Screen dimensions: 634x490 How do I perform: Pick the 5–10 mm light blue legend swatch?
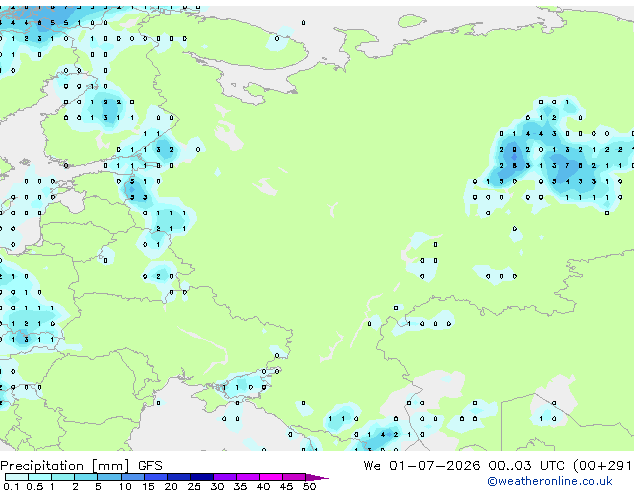pyautogui.click(x=109, y=477)
